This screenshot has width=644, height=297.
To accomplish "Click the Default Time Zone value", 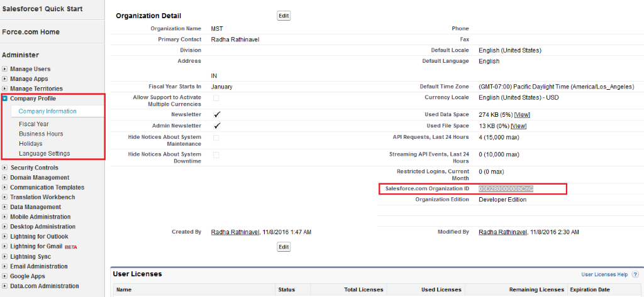I will (557, 87).
